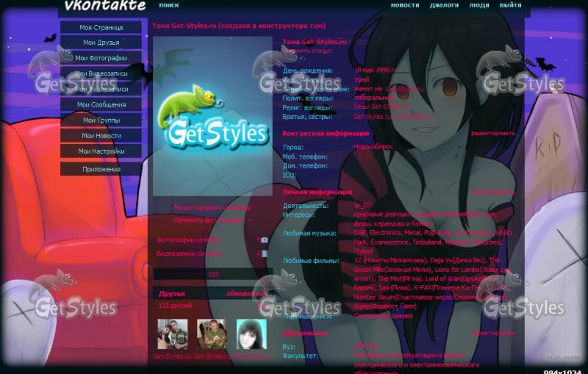The image size is (588, 374).
Task: Click birthday date 18 мая 1990
Action: [374, 70]
